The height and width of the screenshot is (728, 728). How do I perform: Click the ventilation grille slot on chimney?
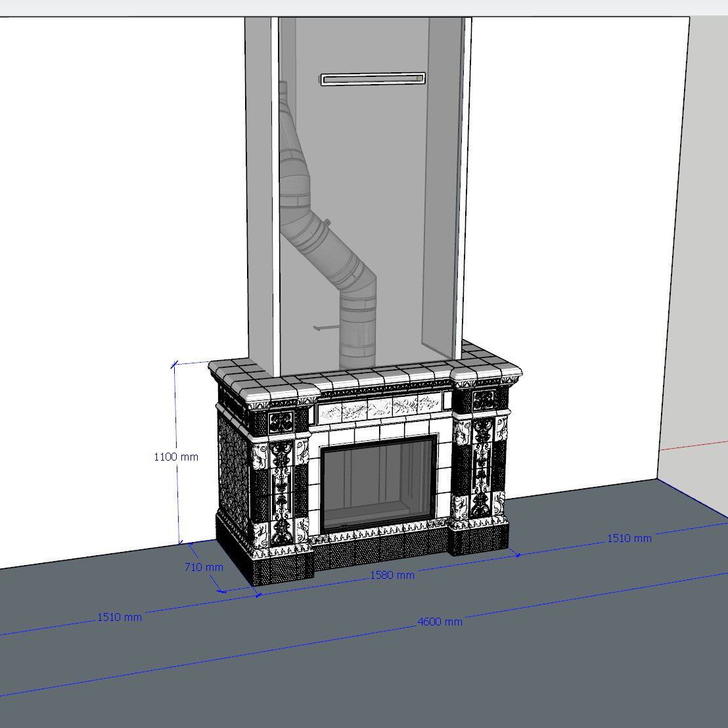point(373,79)
